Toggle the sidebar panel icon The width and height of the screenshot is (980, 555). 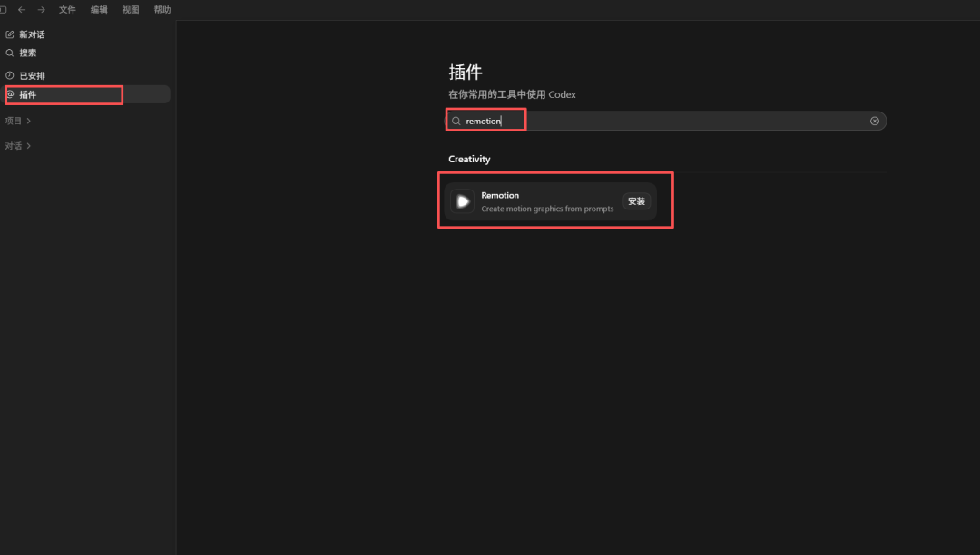3,9
